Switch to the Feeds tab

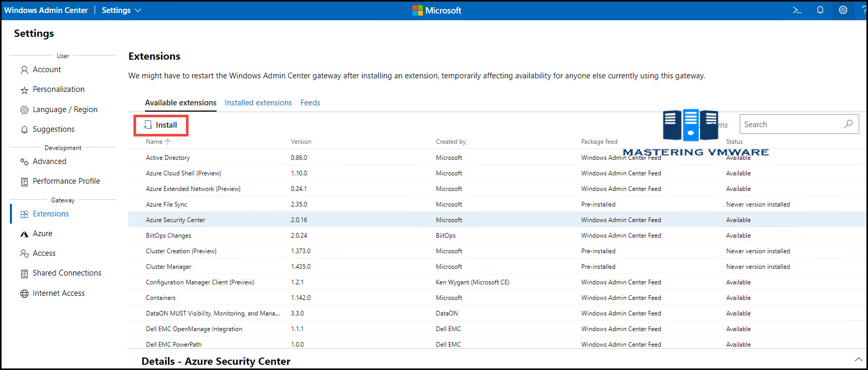(x=310, y=103)
